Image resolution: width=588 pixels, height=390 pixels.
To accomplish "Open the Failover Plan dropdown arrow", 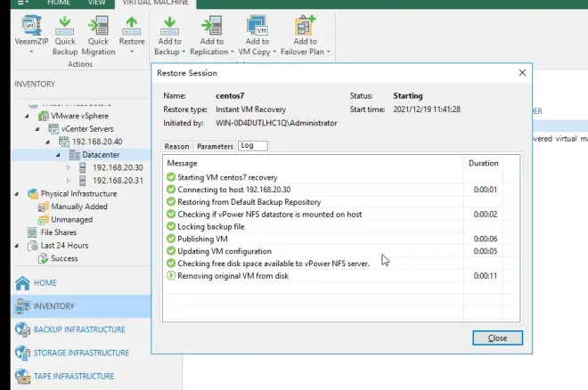I will pos(328,52).
